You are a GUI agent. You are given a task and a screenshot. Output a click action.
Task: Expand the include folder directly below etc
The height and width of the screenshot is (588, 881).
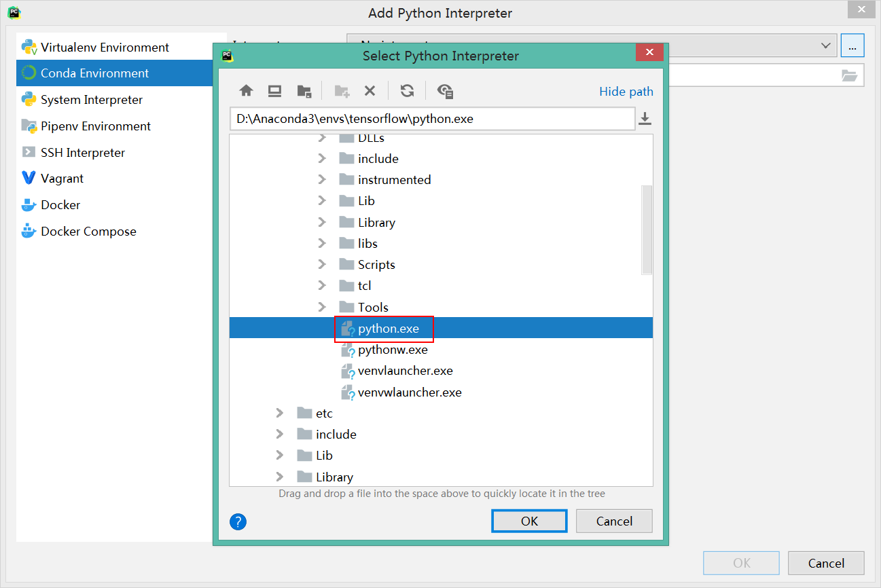tap(280, 435)
